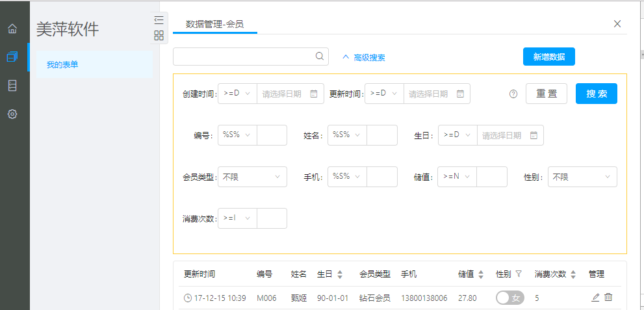Open 更新时间 operator dropdown
Image resolution: width=644 pixels, height=310 pixels.
coord(384,94)
